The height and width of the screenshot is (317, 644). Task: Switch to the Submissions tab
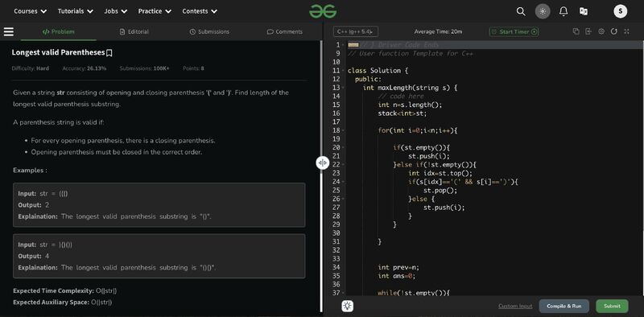[x=209, y=31]
